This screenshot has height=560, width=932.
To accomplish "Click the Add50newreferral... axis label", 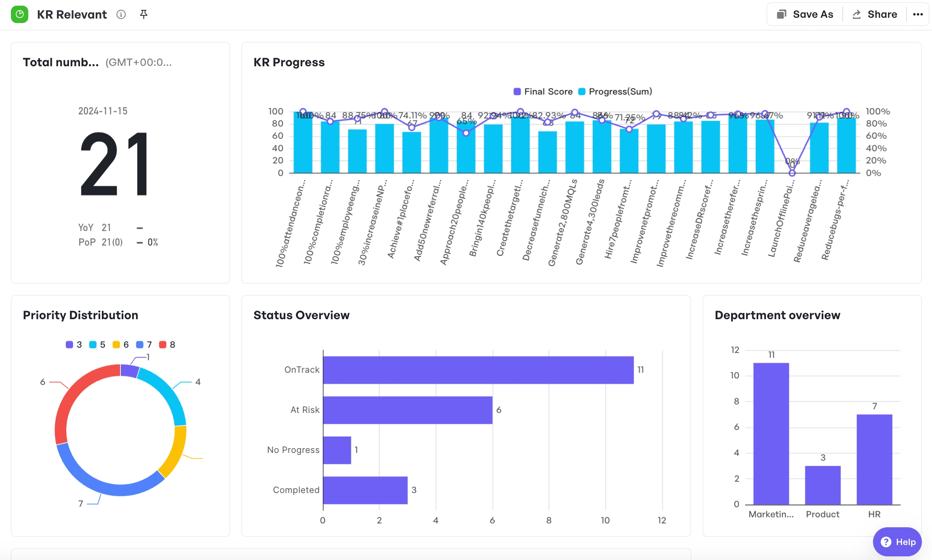I will [428, 220].
